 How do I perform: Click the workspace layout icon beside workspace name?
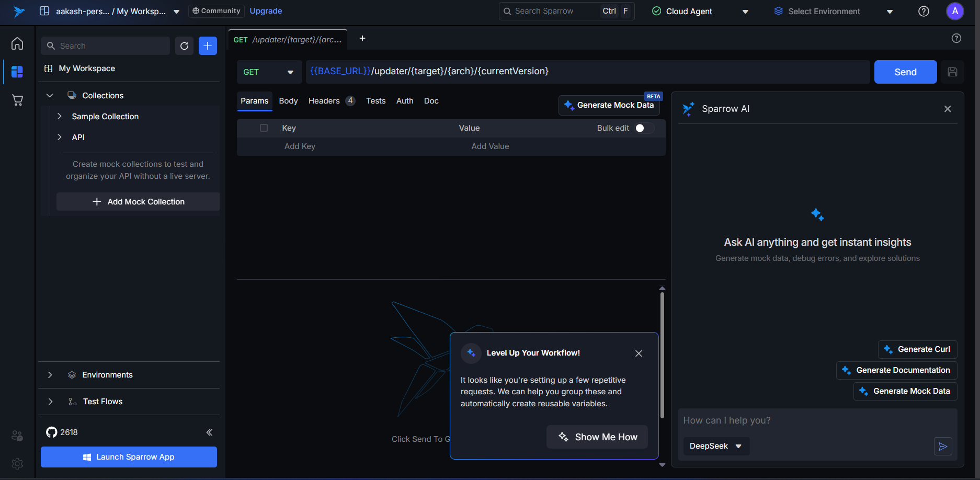[44, 11]
